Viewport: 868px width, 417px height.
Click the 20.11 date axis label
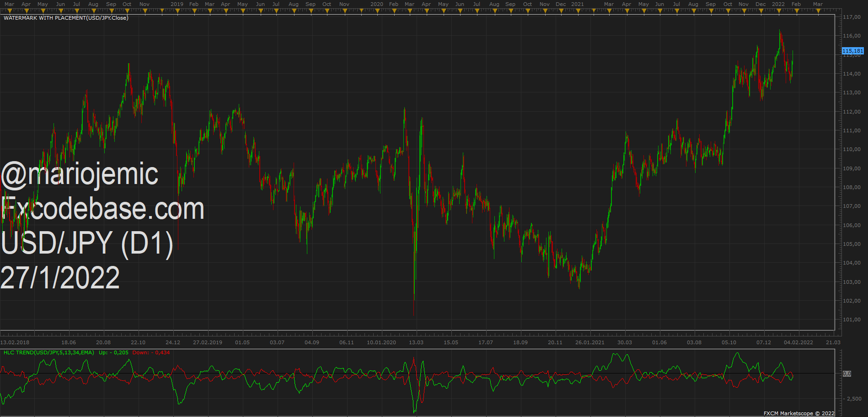[555, 342]
